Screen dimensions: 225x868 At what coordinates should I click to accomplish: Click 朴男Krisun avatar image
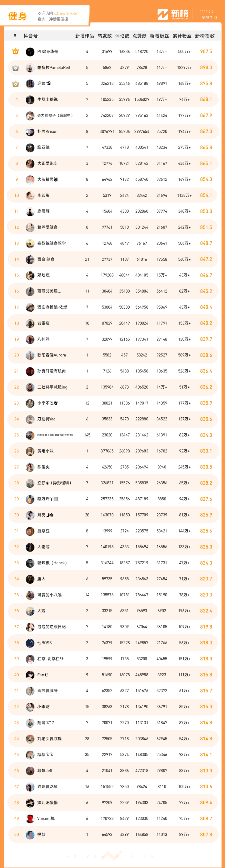[x=30, y=131]
